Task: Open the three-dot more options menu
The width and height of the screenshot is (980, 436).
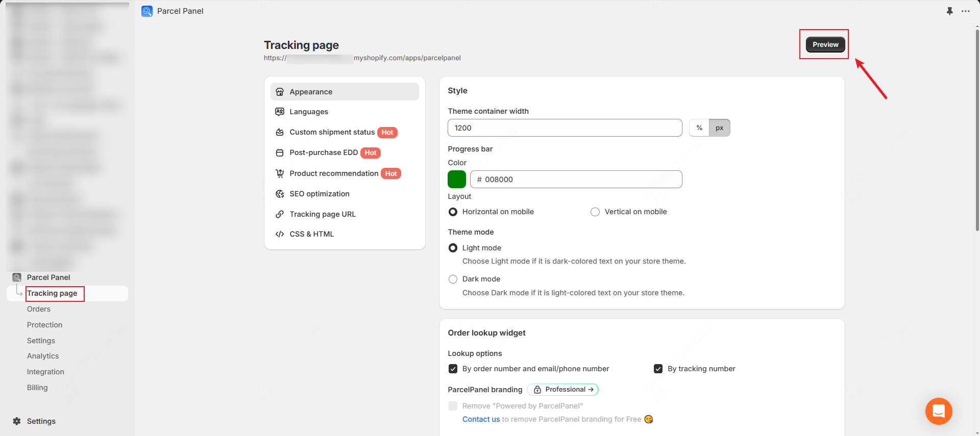Action: click(x=966, y=11)
